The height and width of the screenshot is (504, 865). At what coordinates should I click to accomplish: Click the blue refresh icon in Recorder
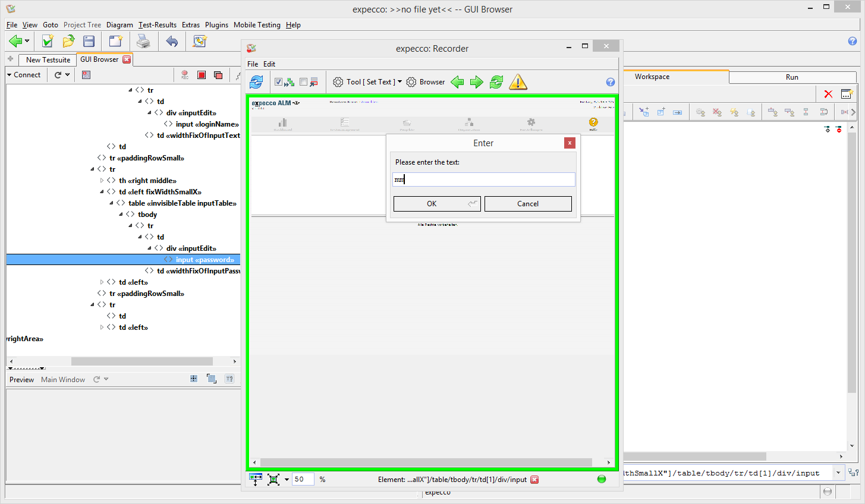pyautogui.click(x=256, y=82)
